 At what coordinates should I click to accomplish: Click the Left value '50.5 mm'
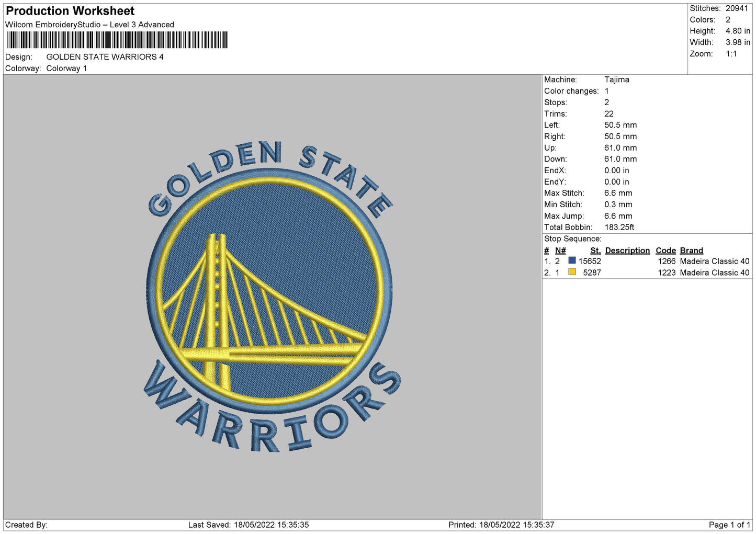[620, 125]
